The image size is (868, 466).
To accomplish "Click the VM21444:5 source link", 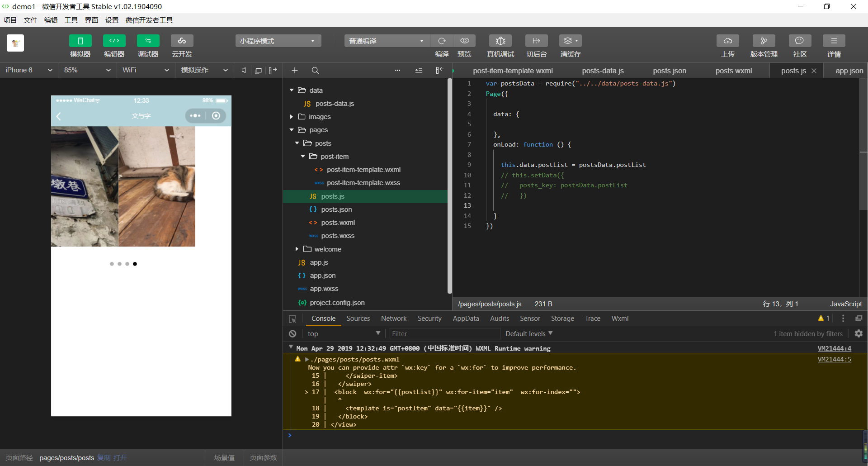I will coord(834,359).
